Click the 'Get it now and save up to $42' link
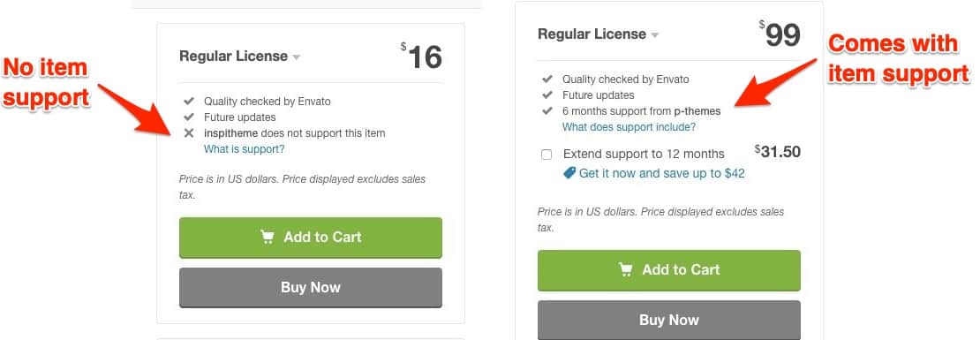The width and height of the screenshot is (980, 340). tap(662, 173)
